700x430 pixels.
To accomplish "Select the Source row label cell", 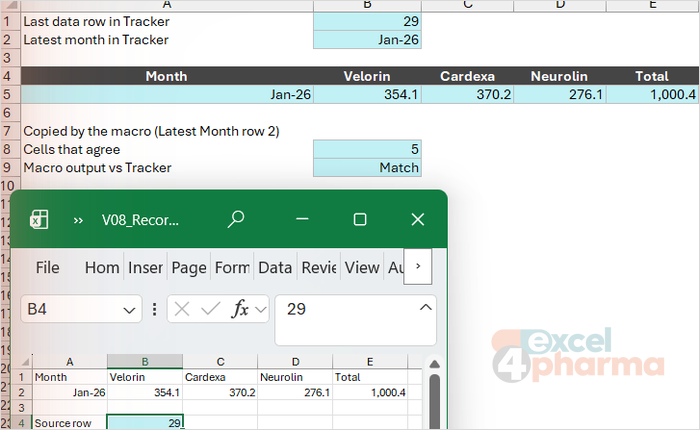I will point(70,422).
